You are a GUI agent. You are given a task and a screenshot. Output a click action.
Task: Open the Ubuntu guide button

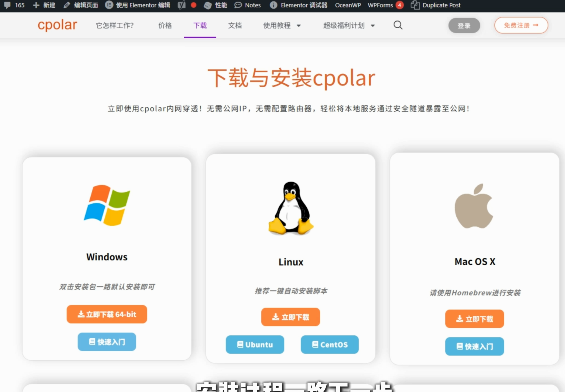point(255,345)
